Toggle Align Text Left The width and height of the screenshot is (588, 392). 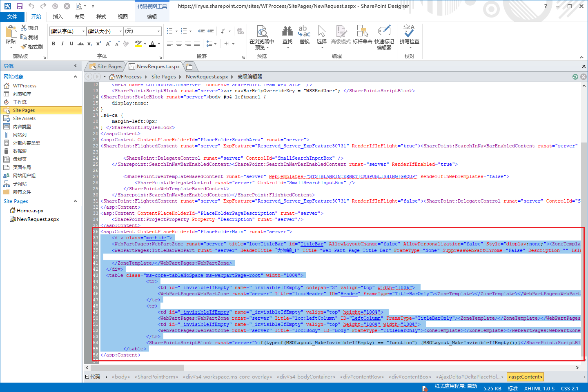click(x=170, y=44)
